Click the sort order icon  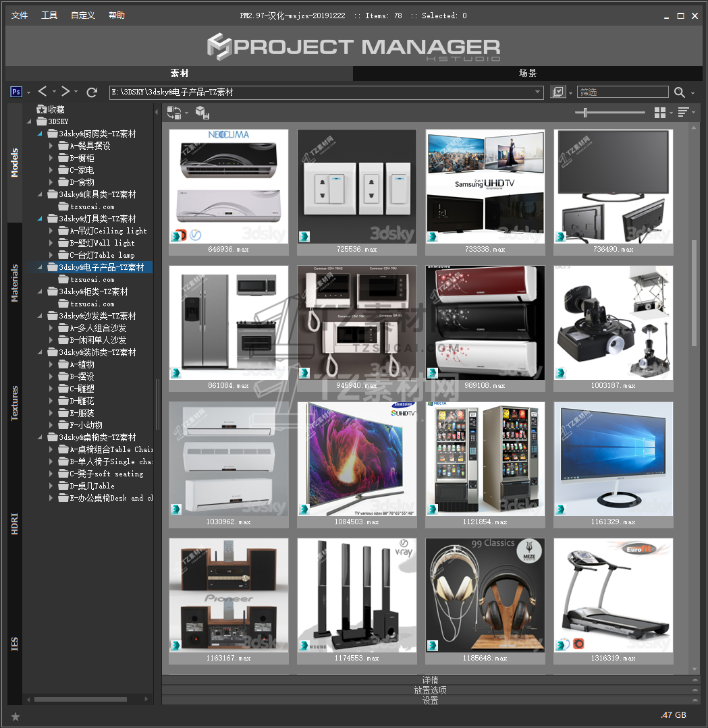tap(683, 113)
